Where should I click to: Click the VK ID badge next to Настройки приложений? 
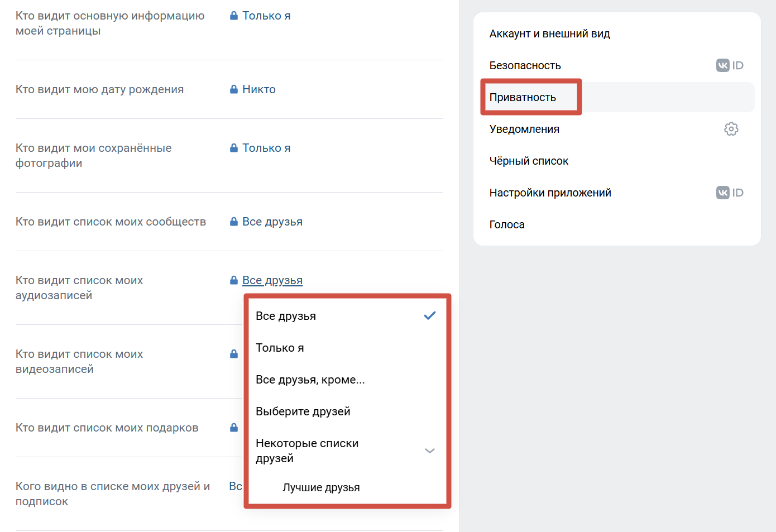[x=730, y=193]
